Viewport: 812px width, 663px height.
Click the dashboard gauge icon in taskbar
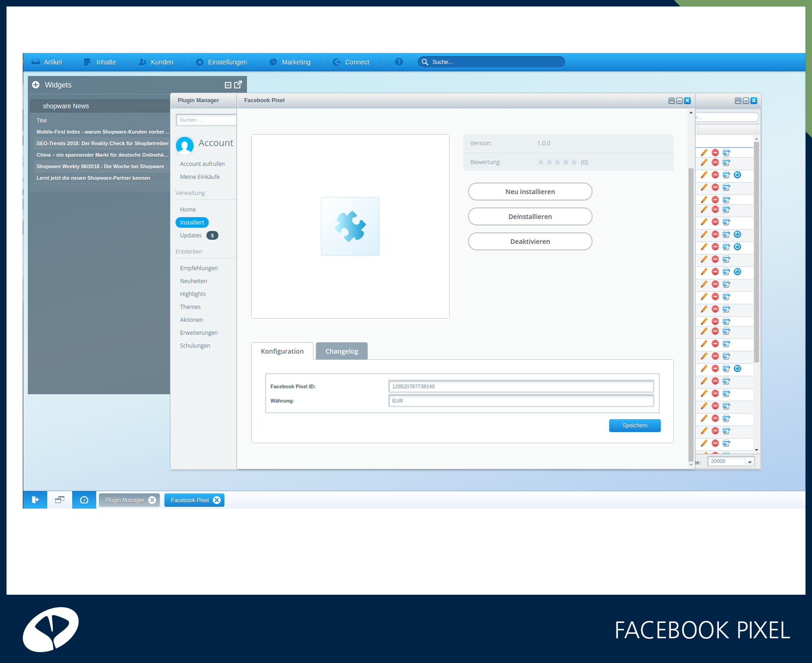pos(84,500)
